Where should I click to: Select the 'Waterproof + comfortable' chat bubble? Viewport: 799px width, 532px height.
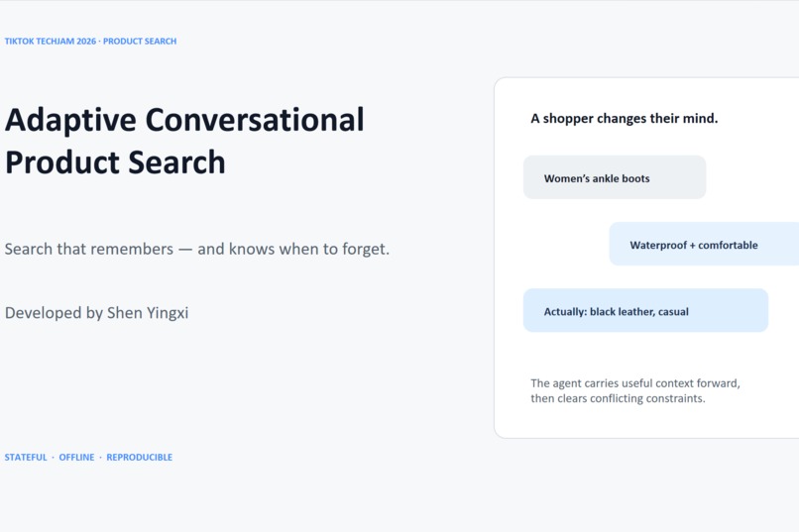[x=704, y=244]
